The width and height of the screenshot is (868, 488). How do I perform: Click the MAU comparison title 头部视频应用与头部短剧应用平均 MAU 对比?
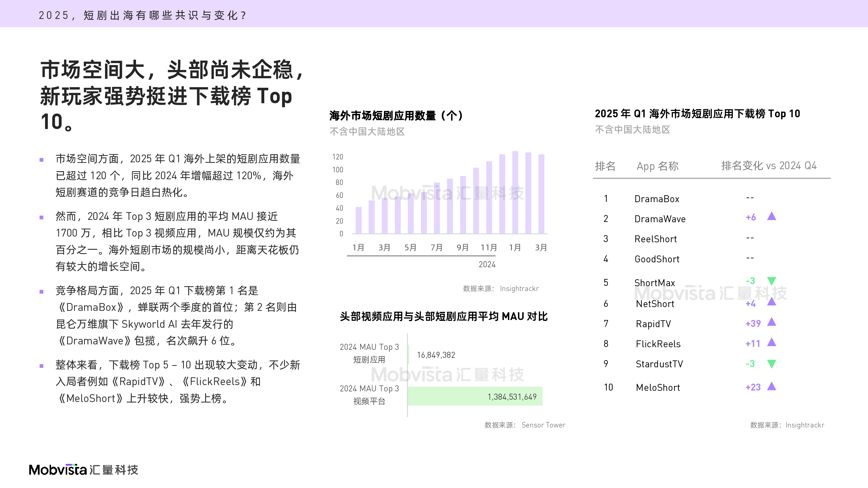(x=443, y=316)
